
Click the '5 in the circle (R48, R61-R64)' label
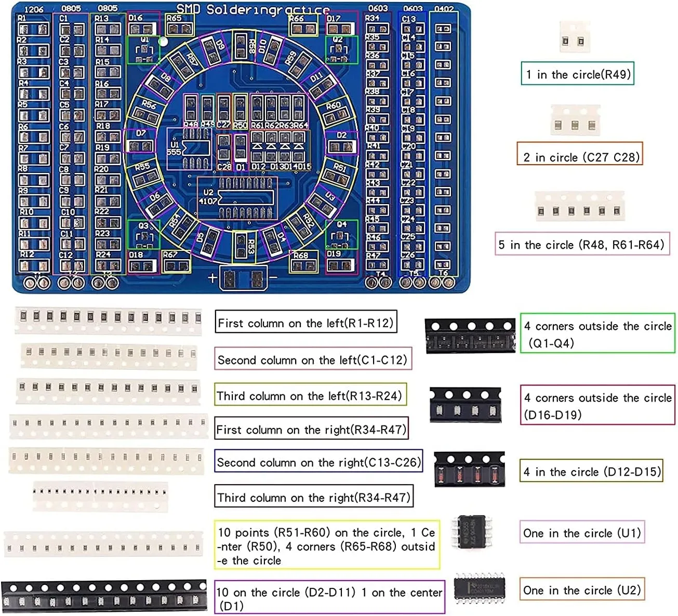tap(582, 244)
